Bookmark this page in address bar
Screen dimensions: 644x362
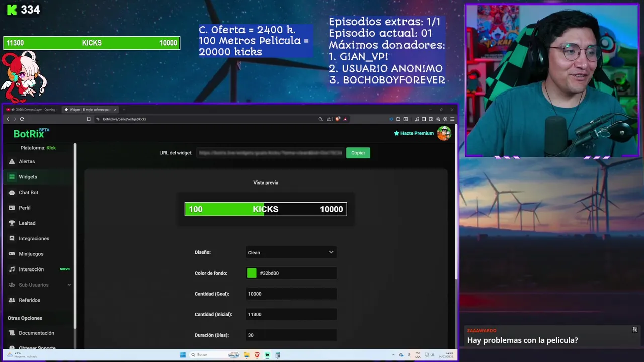coord(89,119)
